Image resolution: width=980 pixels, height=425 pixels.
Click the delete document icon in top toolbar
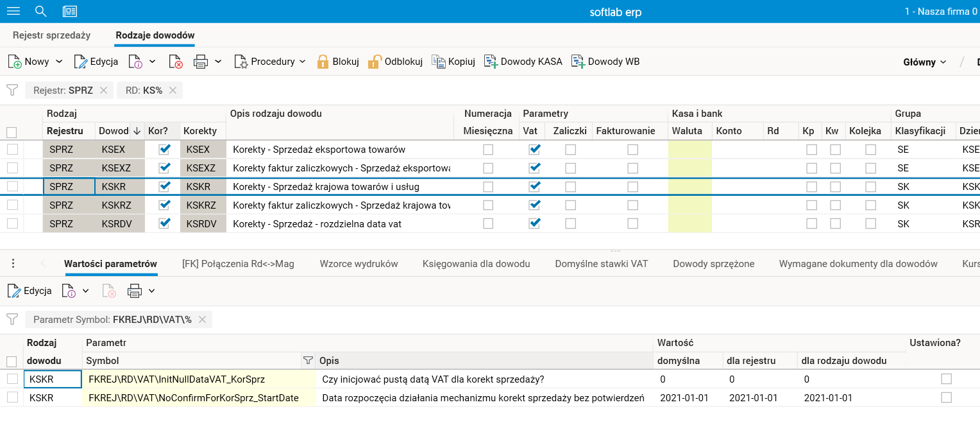tap(176, 62)
